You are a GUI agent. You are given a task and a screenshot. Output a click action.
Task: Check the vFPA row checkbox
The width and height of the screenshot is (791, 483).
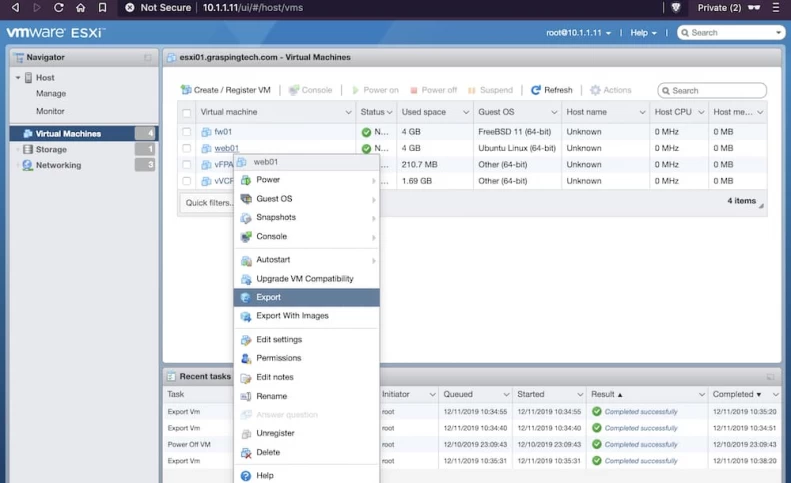(x=187, y=165)
